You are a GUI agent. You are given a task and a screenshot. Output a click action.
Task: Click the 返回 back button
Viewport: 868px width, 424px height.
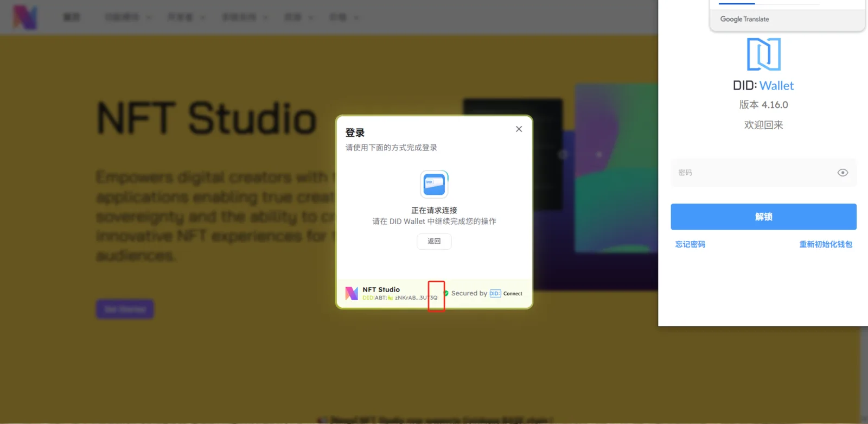coord(434,241)
